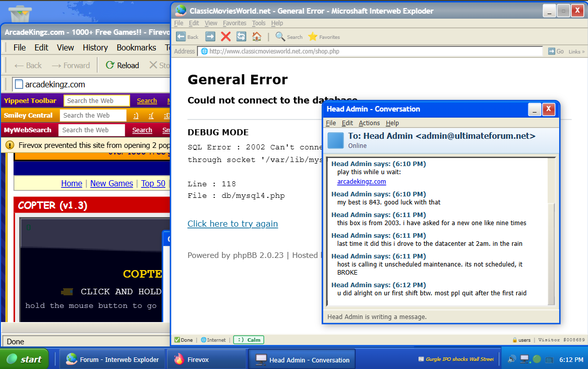Open File menu in Interweb Exploder
588x369 pixels.
coord(179,23)
